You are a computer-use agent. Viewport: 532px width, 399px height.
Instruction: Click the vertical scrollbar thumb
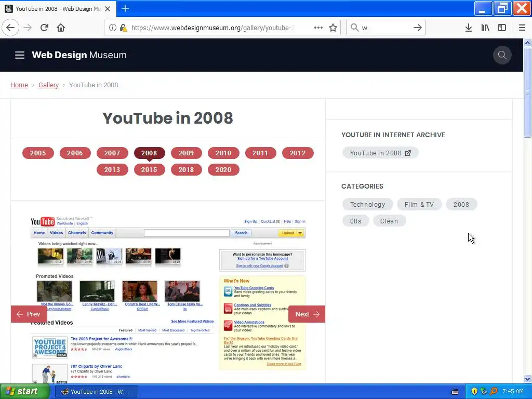coord(527,92)
